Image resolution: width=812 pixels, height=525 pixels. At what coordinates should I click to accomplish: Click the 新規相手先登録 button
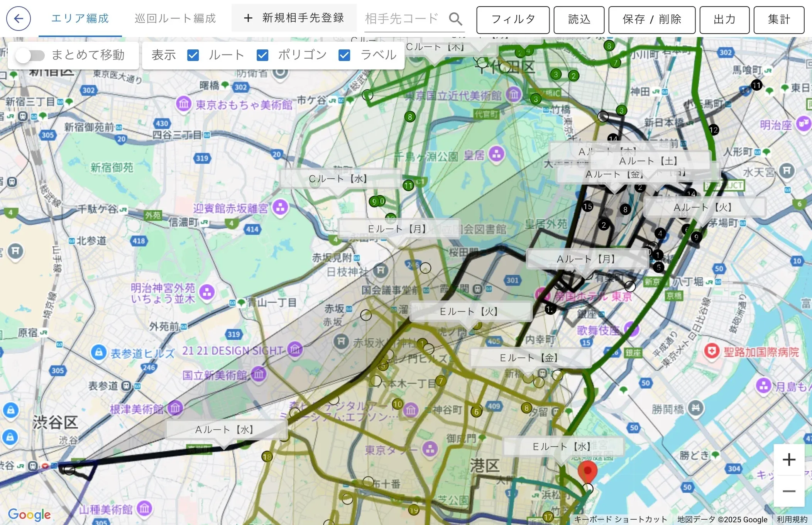coord(294,18)
